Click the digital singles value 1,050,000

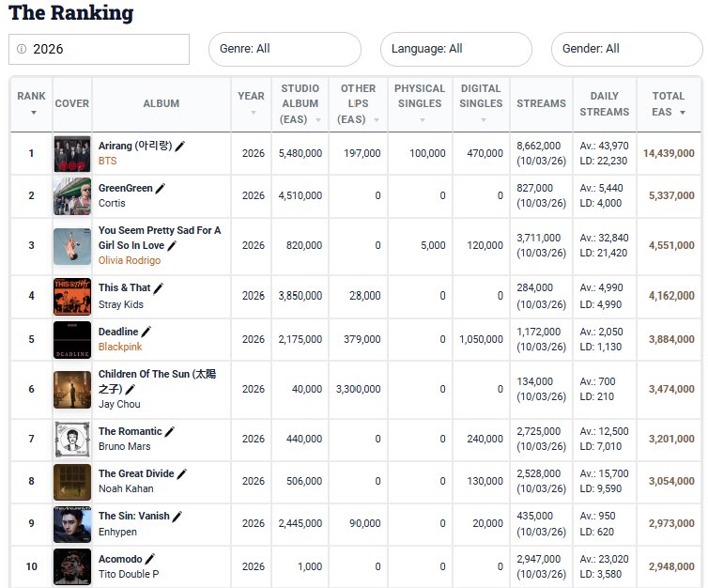click(x=481, y=340)
